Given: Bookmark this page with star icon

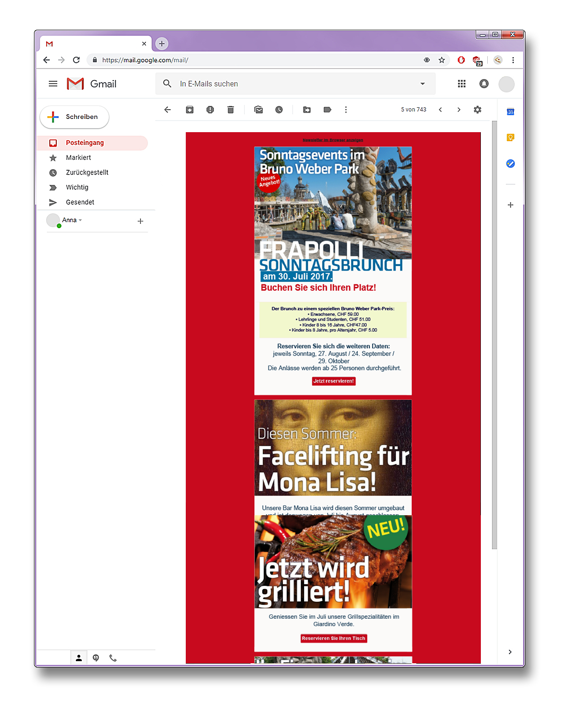Looking at the screenshot, I should point(442,60).
